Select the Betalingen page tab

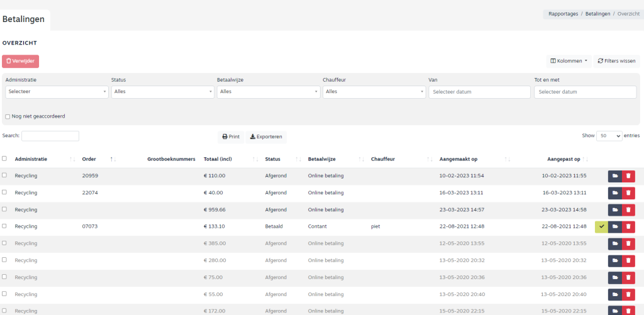(24, 19)
